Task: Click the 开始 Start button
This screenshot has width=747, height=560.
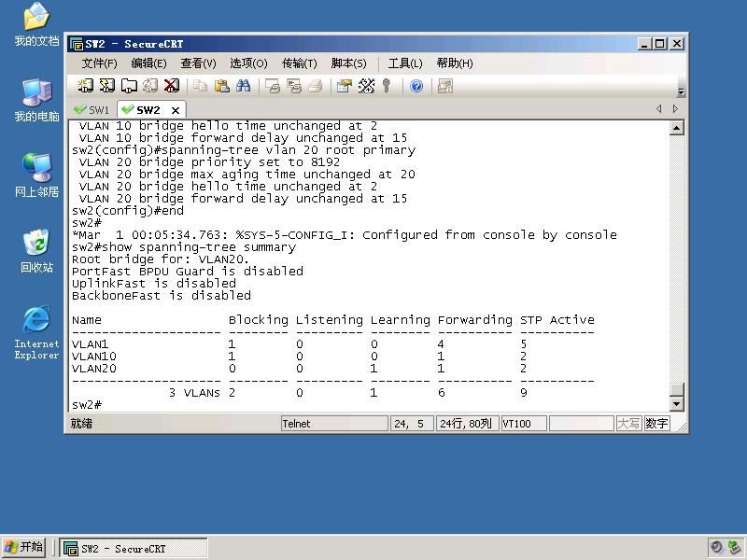Action: pos(24,548)
